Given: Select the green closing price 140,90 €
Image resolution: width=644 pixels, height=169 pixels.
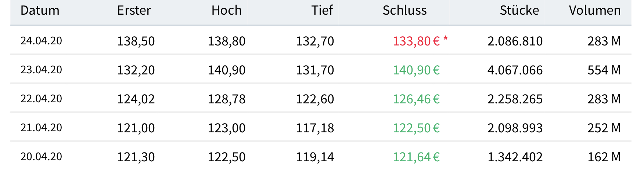Looking at the screenshot, I should [x=416, y=70].
